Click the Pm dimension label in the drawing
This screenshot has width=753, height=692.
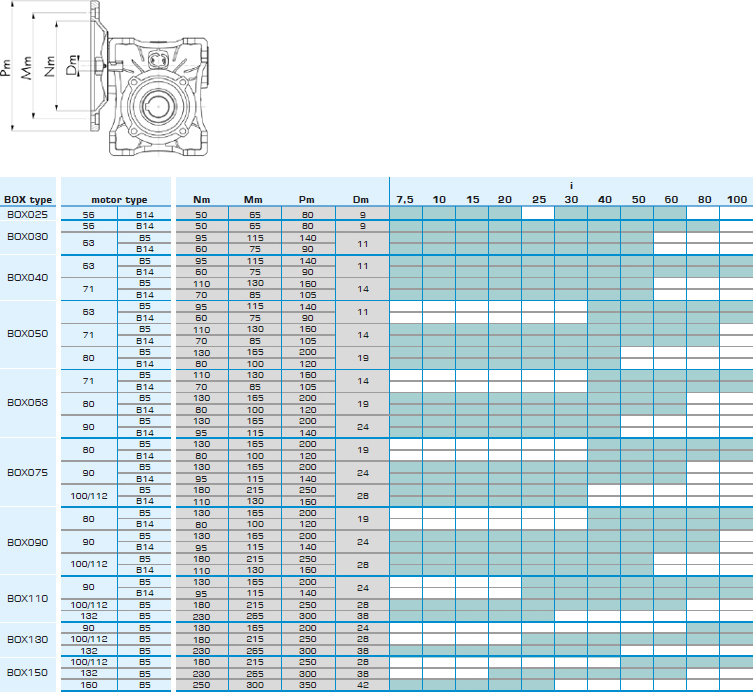[8, 67]
